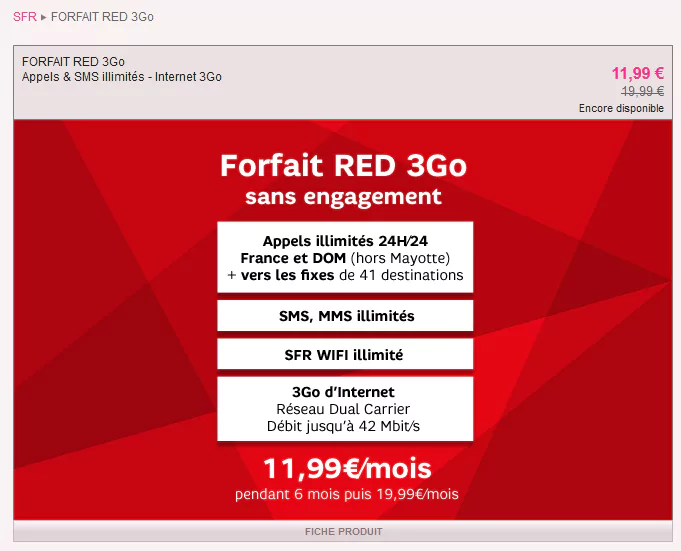Click the 'Appels illimités 24H/24' feature box

345,257
